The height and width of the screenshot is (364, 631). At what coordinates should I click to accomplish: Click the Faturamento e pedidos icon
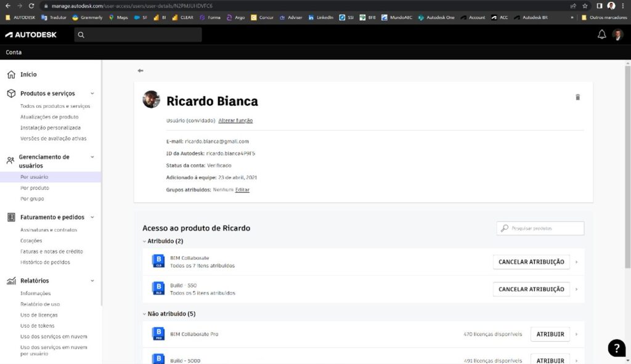11,217
